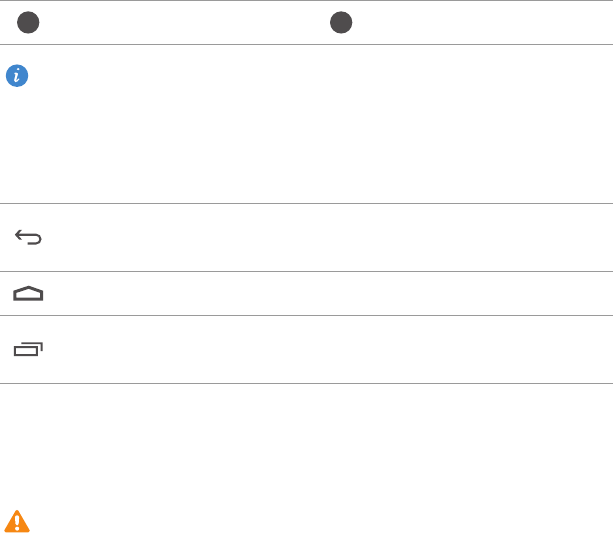Click the orange warning triangle icon
This screenshot has height=536, width=613.
[17, 520]
